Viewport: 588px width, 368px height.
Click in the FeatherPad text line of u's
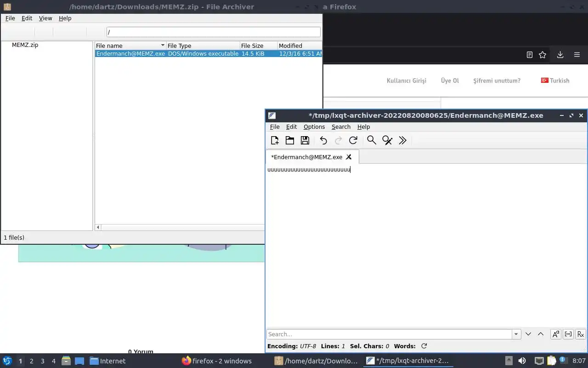[x=309, y=170]
